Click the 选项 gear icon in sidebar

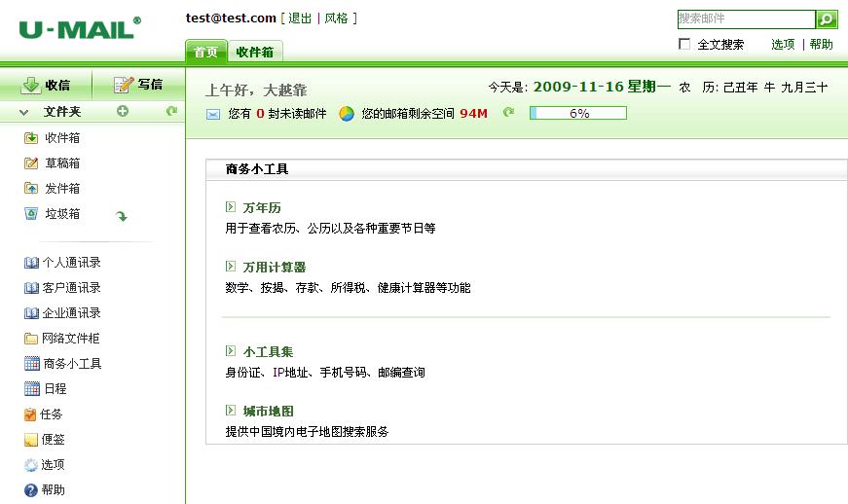tap(31, 464)
